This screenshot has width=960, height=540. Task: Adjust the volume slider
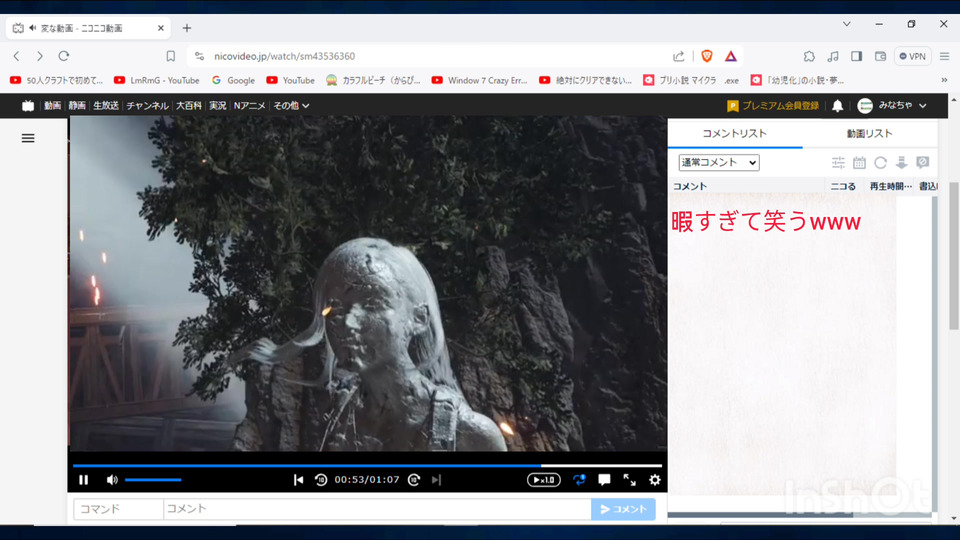click(x=153, y=480)
